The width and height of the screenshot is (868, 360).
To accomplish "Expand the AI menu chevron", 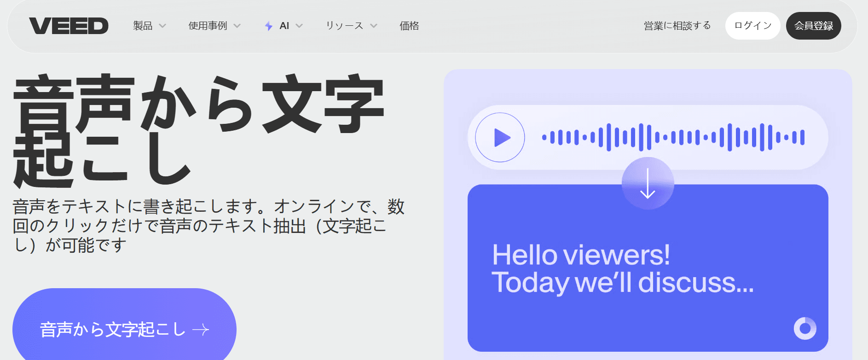I will [299, 26].
